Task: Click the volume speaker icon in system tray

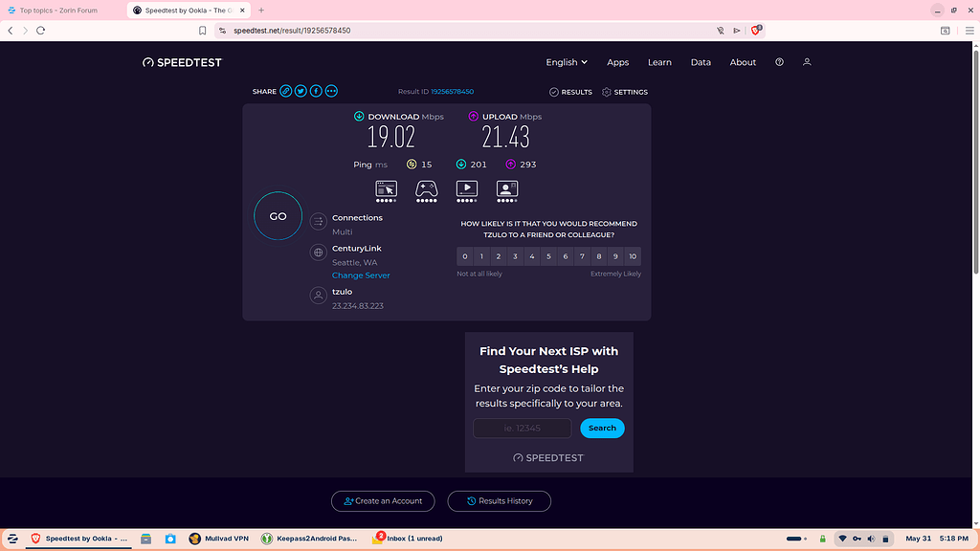Action: (x=871, y=539)
